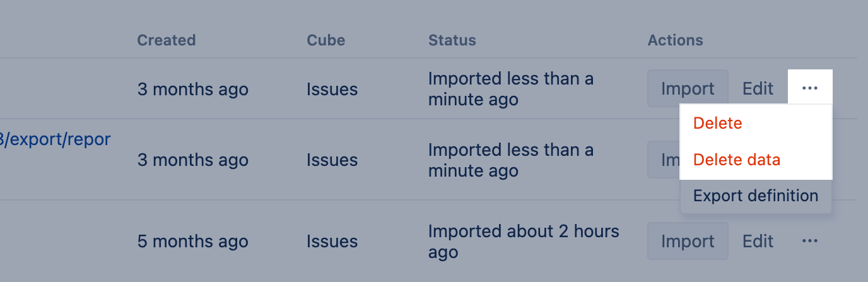Click the highlighted ellipsis icon in the top row
The height and width of the screenshot is (282, 868).
[x=810, y=88]
